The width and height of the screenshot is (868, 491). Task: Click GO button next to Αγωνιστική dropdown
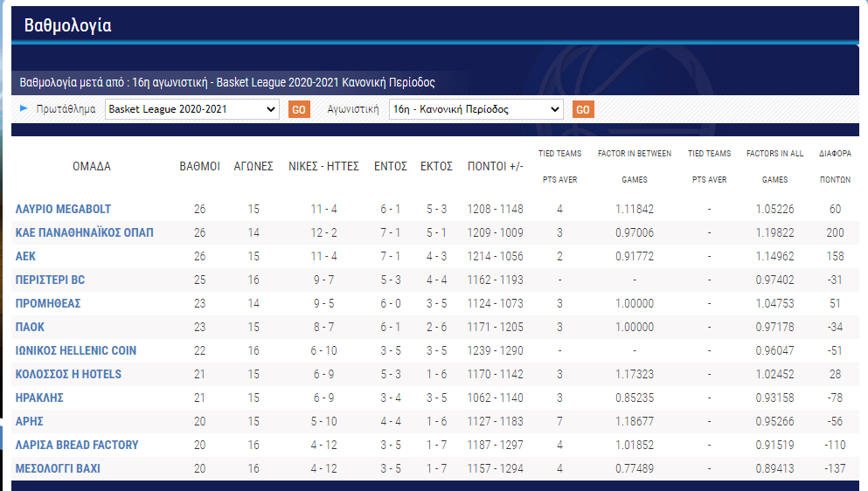point(582,109)
